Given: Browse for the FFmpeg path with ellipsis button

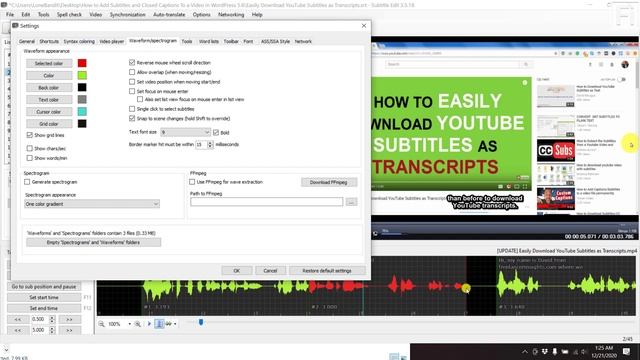Looking at the screenshot, I should tap(351, 202).
